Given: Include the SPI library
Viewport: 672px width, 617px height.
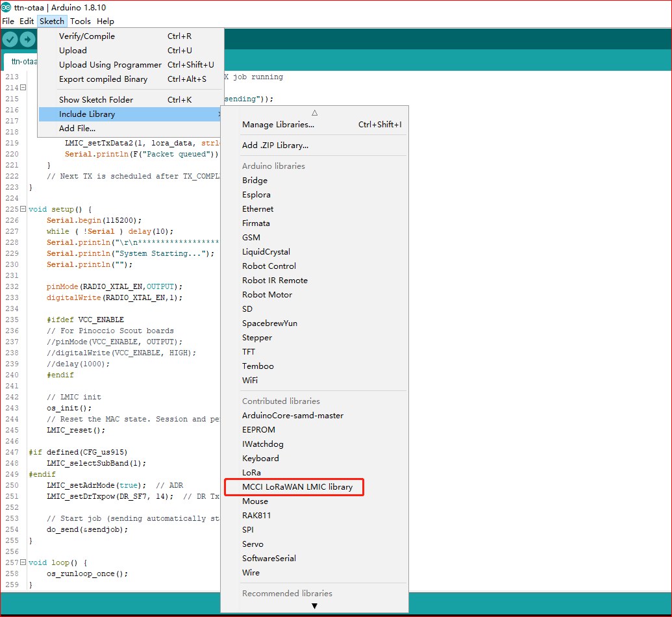Looking at the screenshot, I should pyautogui.click(x=314, y=529).
